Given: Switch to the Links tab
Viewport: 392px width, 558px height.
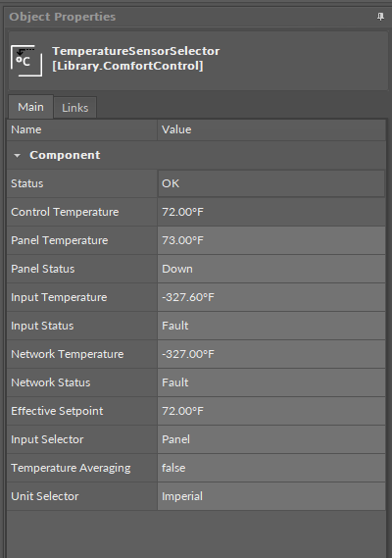Looking at the screenshot, I should tap(75, 108).
